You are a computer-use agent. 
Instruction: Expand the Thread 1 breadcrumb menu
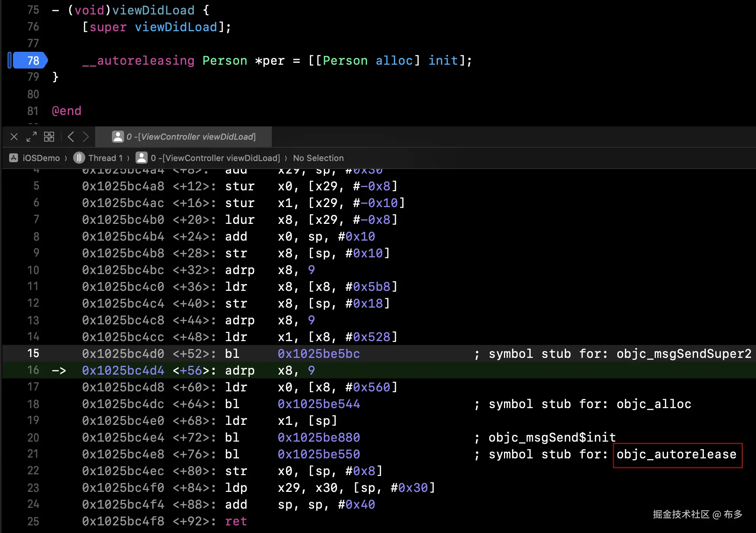click(x=105, y=158)
